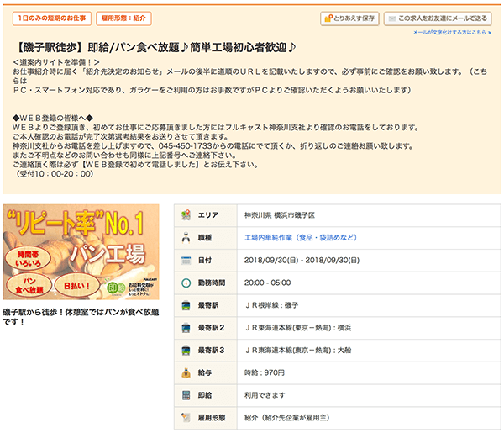Click the train icon in 最寄駅2 row
Image resolution: width=504 pixels, height=433 pixels.
tap(186, 328)
